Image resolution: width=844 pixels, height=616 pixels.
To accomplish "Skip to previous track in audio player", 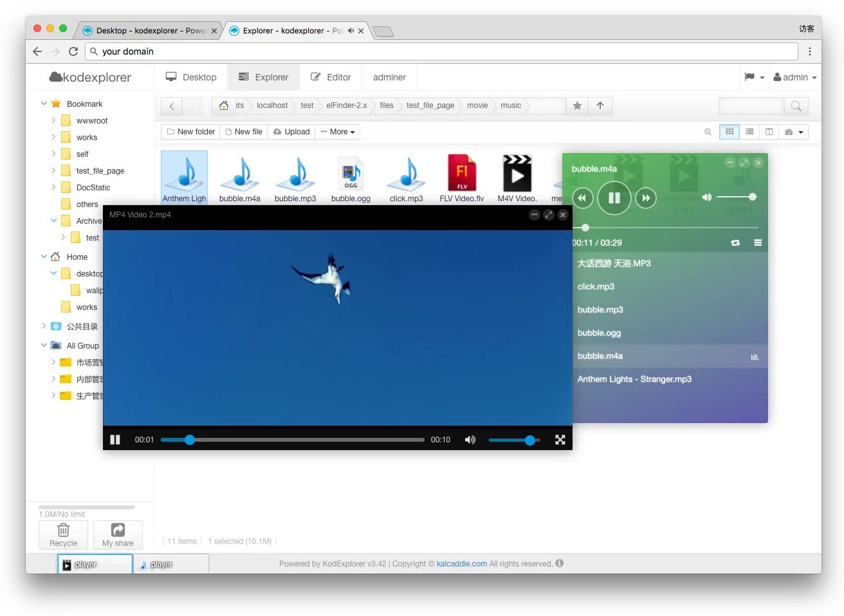I will coord(582,198).
